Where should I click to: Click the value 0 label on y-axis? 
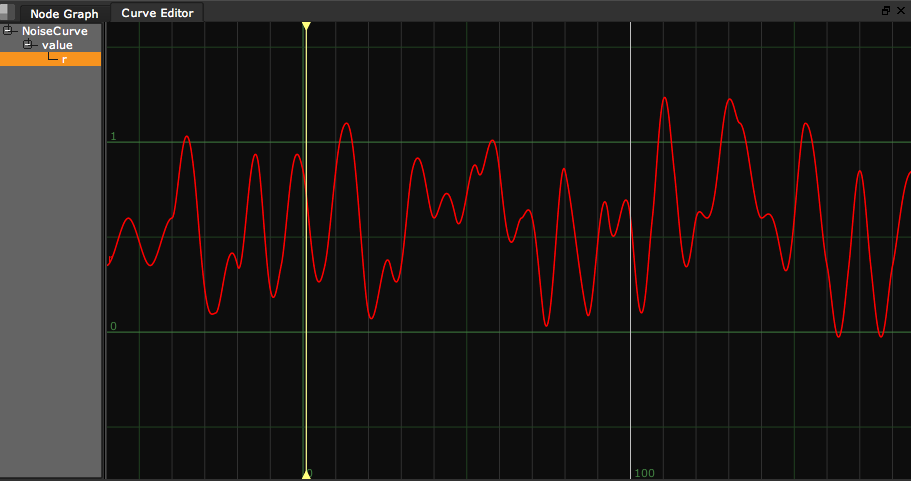(x=113, y=327)
